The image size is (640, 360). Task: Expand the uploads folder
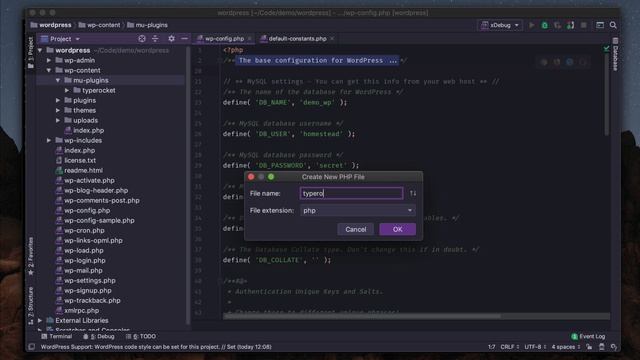[x=58, y=120]
